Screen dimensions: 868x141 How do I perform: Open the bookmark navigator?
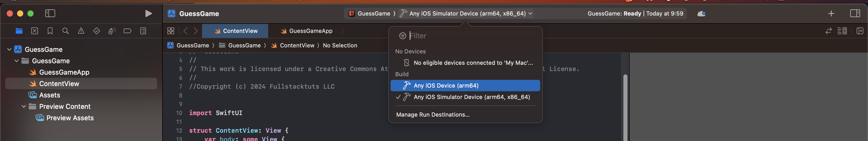click(50, 31)
